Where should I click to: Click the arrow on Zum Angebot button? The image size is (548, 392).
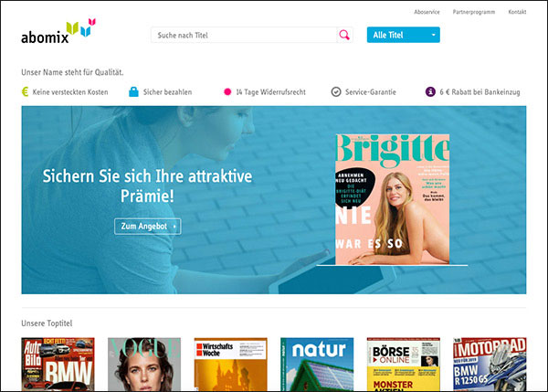click(174, 227)
